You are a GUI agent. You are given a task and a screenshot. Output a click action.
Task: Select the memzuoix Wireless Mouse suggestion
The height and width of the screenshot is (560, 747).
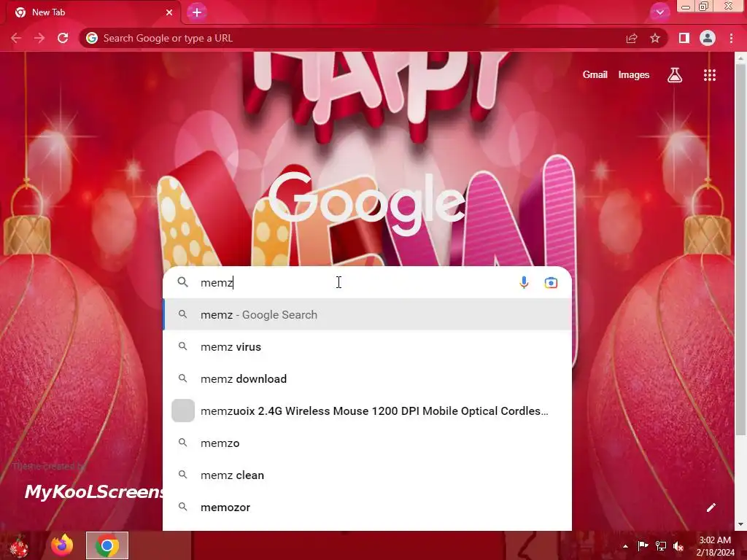(368, 411)
